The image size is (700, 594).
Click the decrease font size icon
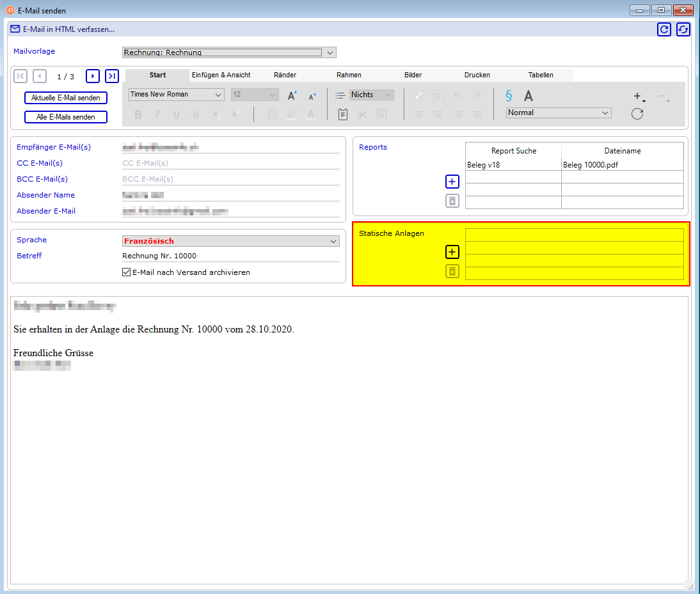312,96
